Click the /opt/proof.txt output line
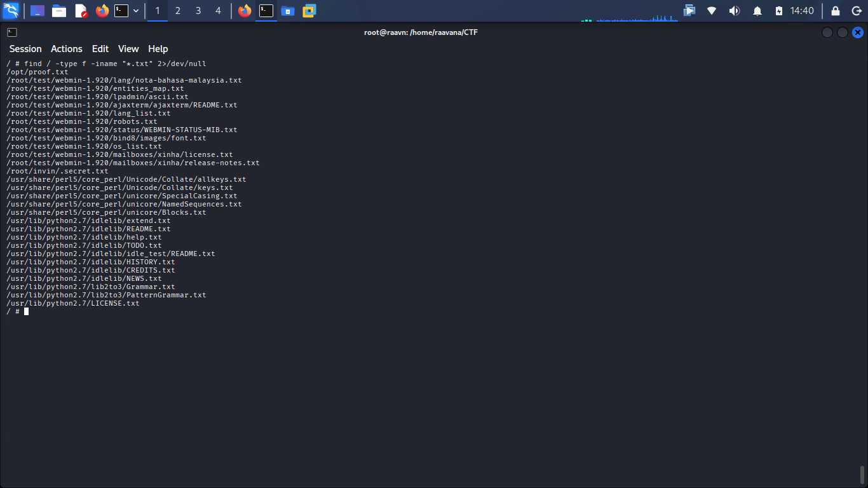 point(37,72)
